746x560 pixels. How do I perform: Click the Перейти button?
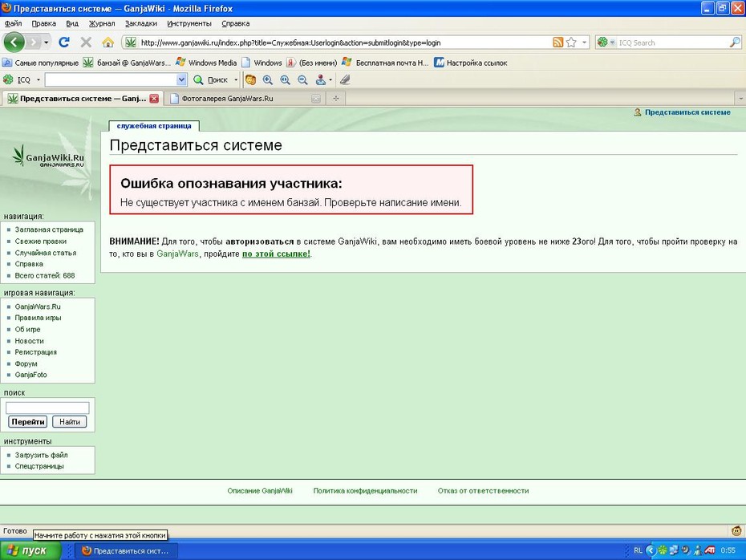click(28, 421)
